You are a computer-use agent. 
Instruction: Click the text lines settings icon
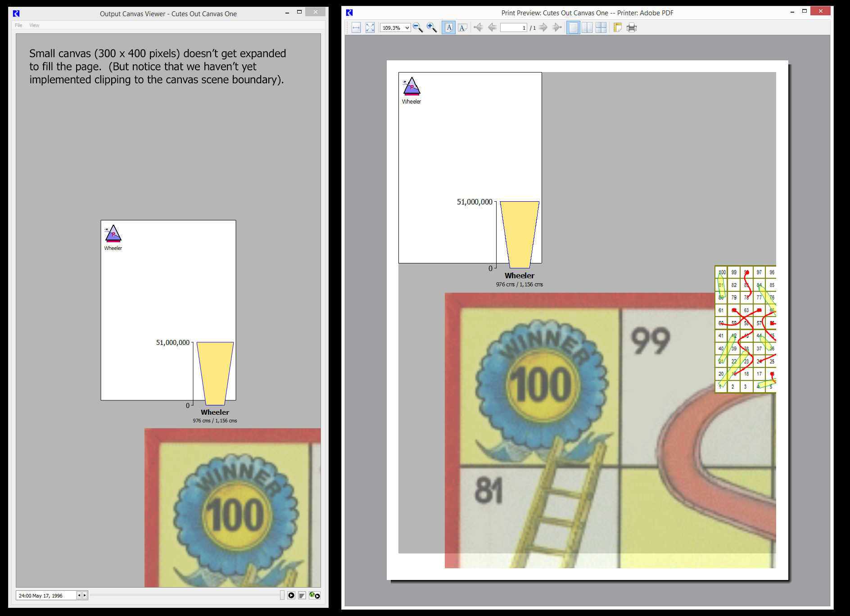(302, 595)
